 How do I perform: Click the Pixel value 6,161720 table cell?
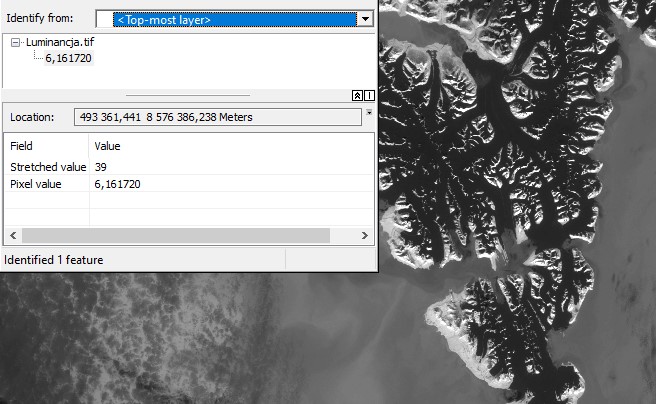[x=117, y=185]
